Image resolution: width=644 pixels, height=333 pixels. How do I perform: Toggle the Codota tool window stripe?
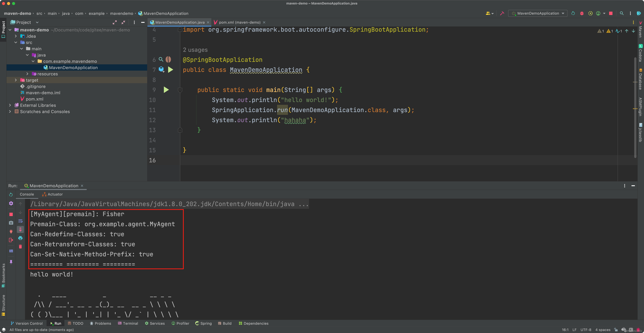pos(640,53)
